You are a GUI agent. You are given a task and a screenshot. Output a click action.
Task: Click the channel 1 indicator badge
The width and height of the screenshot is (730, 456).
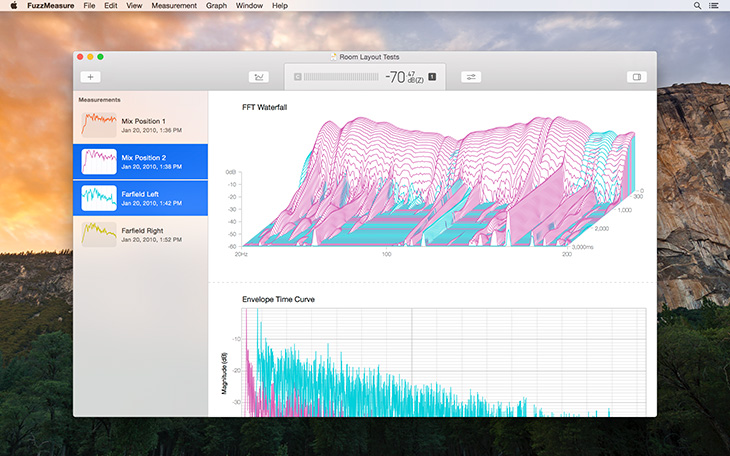tap(432, 76)
